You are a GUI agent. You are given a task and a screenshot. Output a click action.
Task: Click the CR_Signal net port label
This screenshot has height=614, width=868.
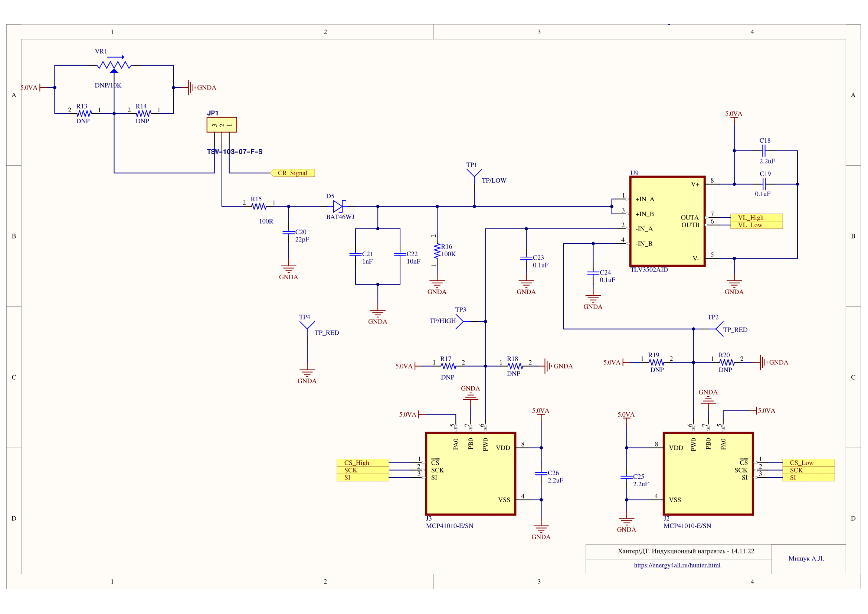292,173
